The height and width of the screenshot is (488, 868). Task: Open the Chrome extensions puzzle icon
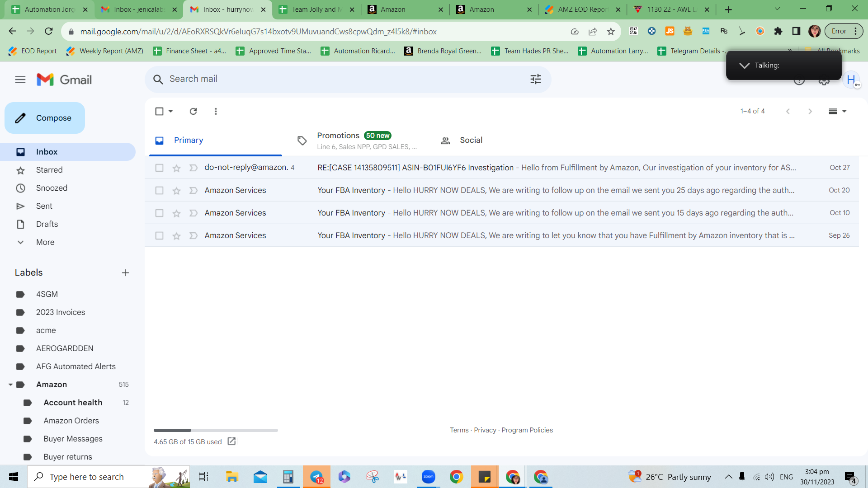(x=778, y=31)
